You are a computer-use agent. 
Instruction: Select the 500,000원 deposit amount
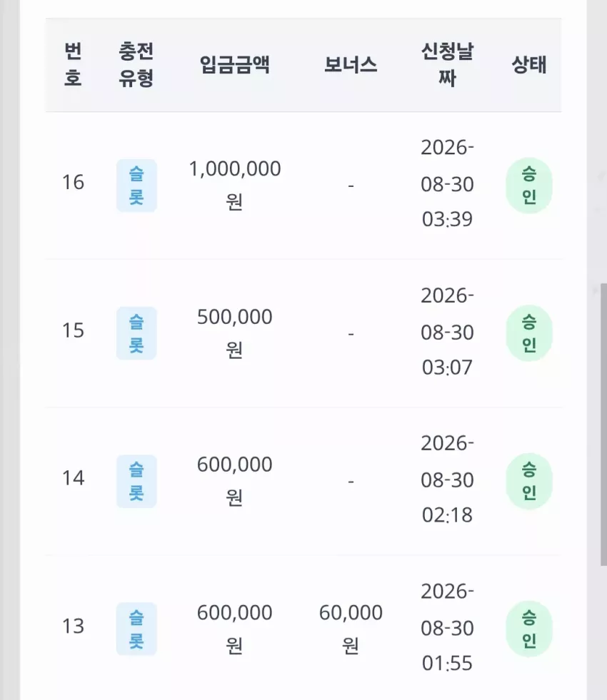click(x=234, y=333)
